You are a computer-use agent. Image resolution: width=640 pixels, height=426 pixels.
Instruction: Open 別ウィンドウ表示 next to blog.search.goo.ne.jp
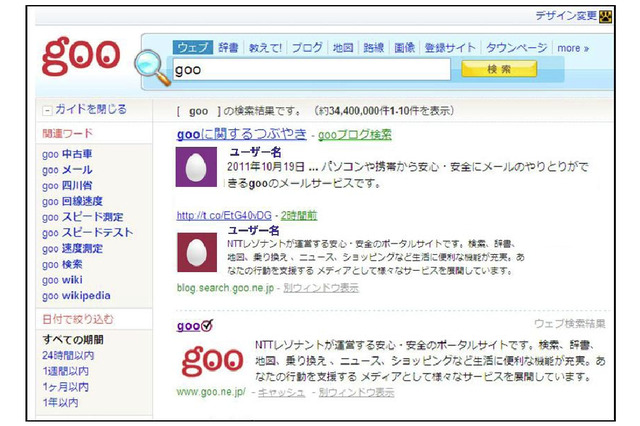[321, 288]
